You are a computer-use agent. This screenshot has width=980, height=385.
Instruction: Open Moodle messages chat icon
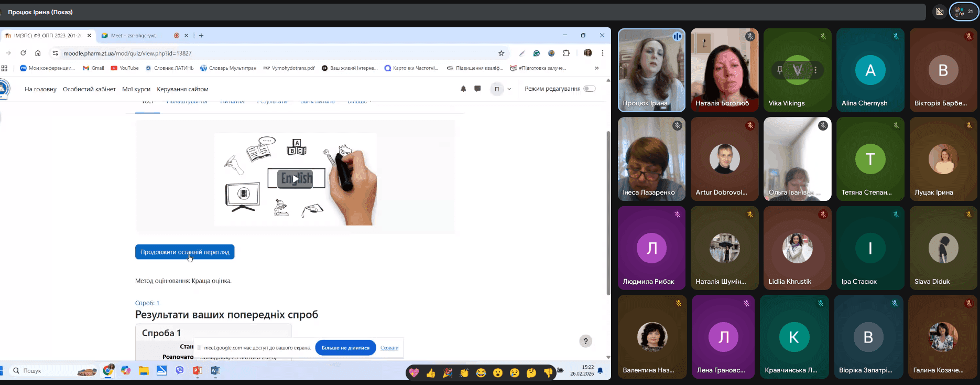pyautogui.click(x=477, y=89)
